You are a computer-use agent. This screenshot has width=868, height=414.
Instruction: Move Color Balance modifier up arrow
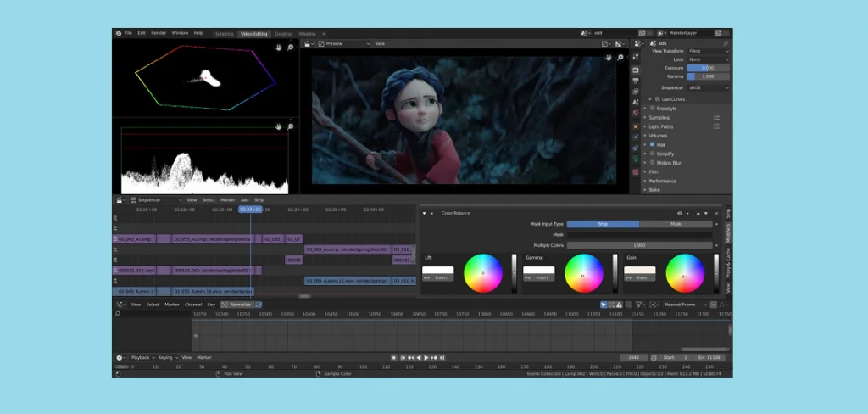coord(698,214)
